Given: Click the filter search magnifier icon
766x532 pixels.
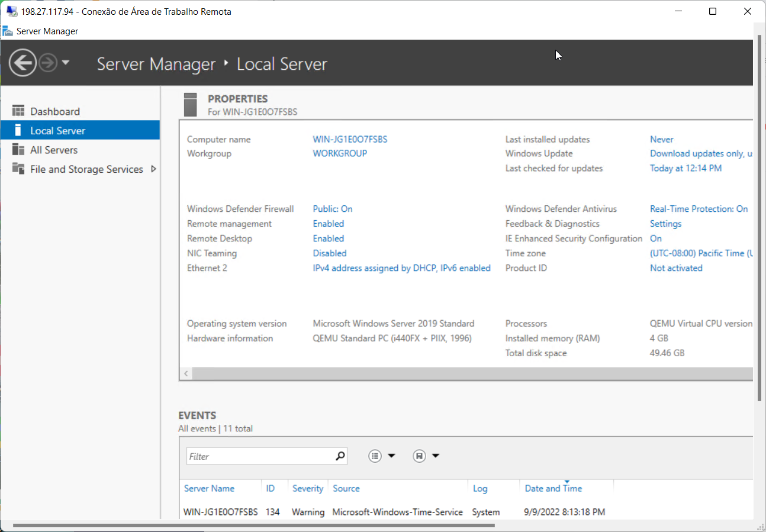Looking at the screenshot, I should (340, 456).
